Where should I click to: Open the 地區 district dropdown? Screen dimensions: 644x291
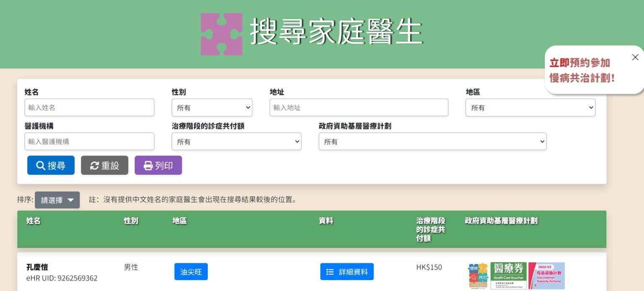pos(530,108)
